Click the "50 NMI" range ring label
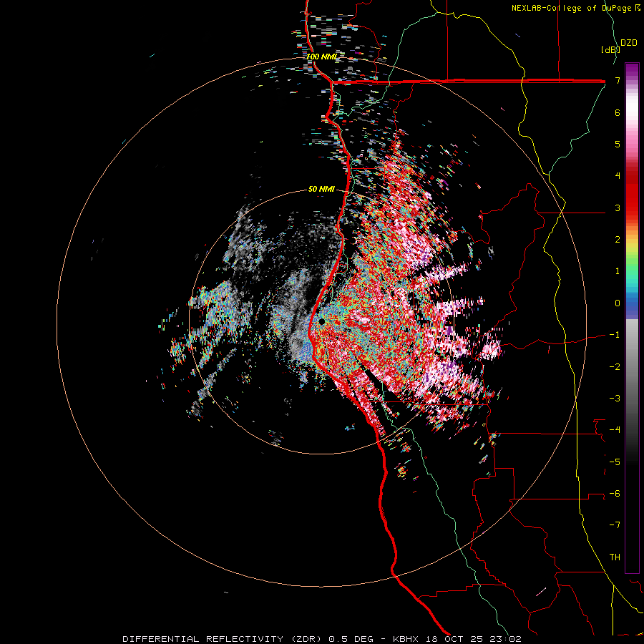The width and height of the screenshot is (644, 644). (x=321, y=189)
